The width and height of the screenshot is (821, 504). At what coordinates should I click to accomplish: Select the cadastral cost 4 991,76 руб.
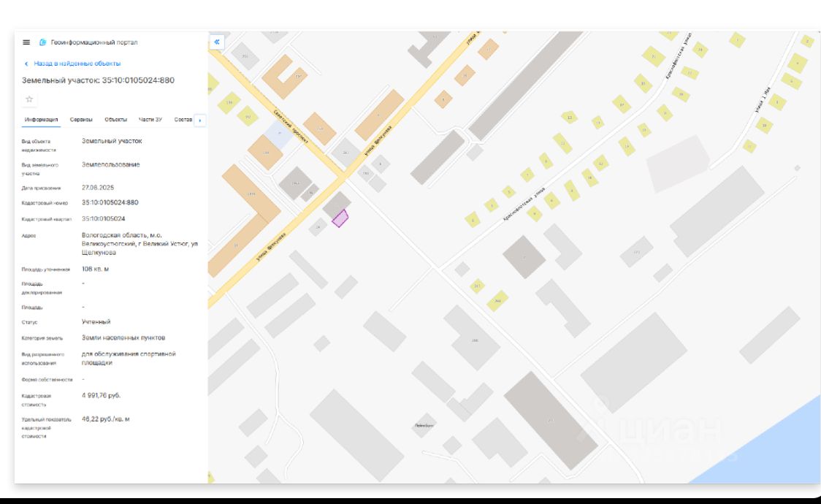tap(101, 395)
